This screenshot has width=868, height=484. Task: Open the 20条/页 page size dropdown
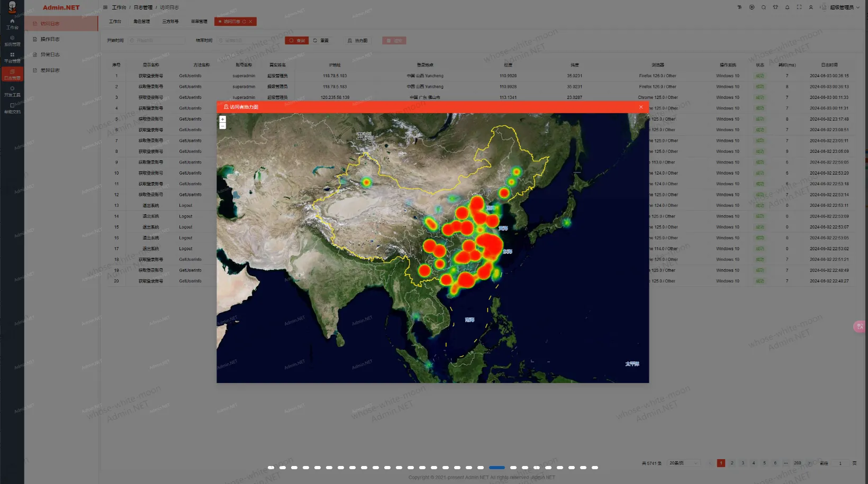click(683, 463)
